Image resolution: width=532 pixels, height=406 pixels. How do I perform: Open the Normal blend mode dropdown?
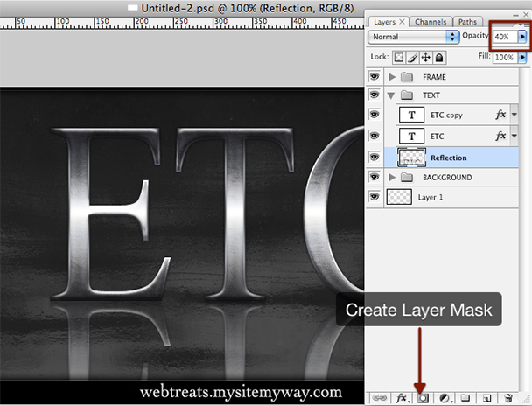414,37
